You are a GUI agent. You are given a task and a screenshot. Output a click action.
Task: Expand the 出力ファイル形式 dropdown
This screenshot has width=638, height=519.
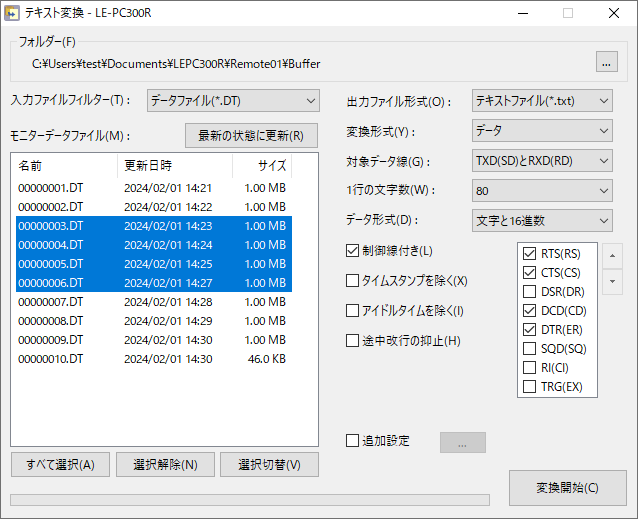(x=541, y=101)
